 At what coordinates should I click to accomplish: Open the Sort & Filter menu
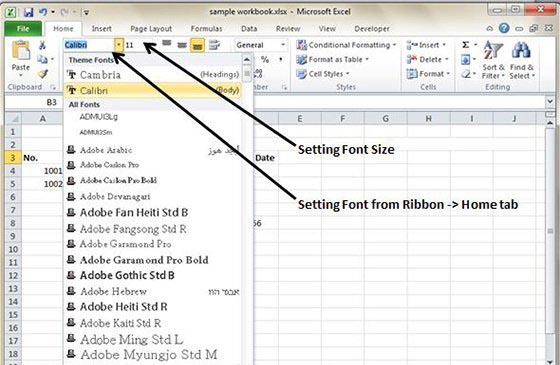coord(493,60)
